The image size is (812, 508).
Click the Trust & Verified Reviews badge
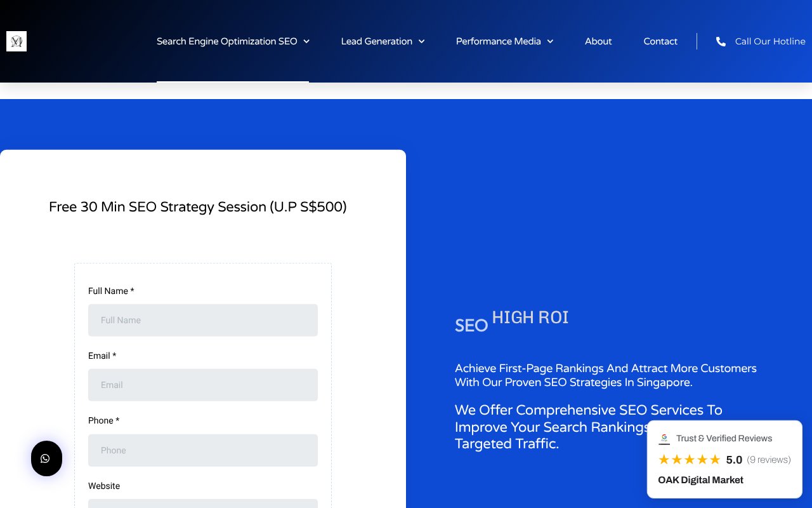(x=724, y=438)
